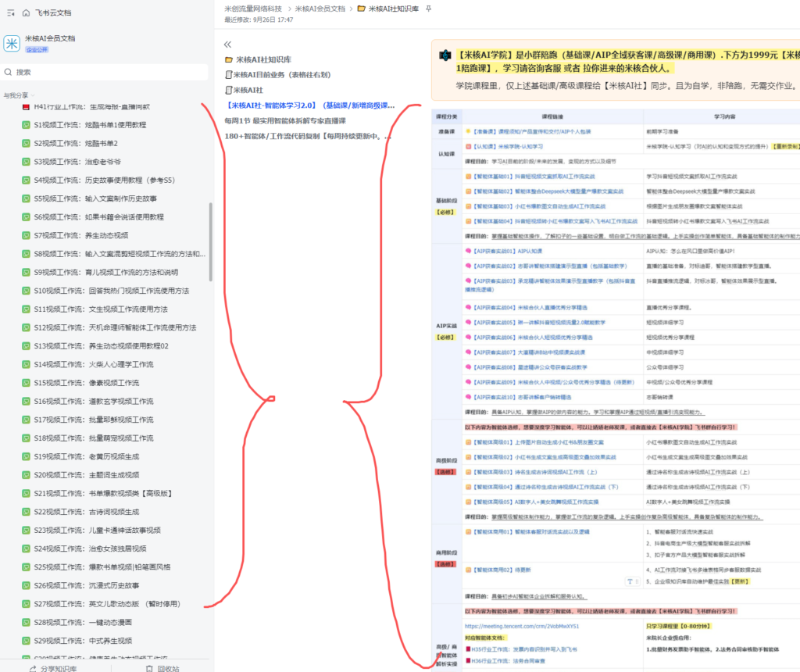
Task: Click the green doc icon of S1视频工作流
Action: pyautogui.click(x=26, y=125)
